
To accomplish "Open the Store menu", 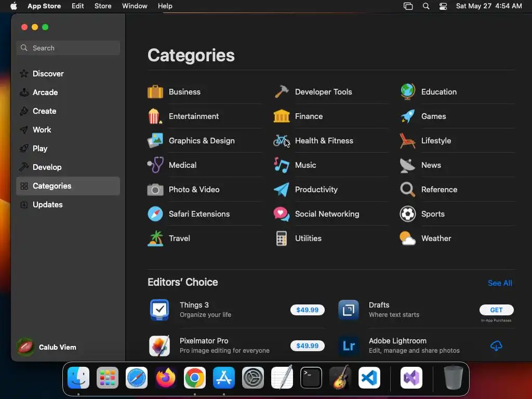I will pos(103,6).
